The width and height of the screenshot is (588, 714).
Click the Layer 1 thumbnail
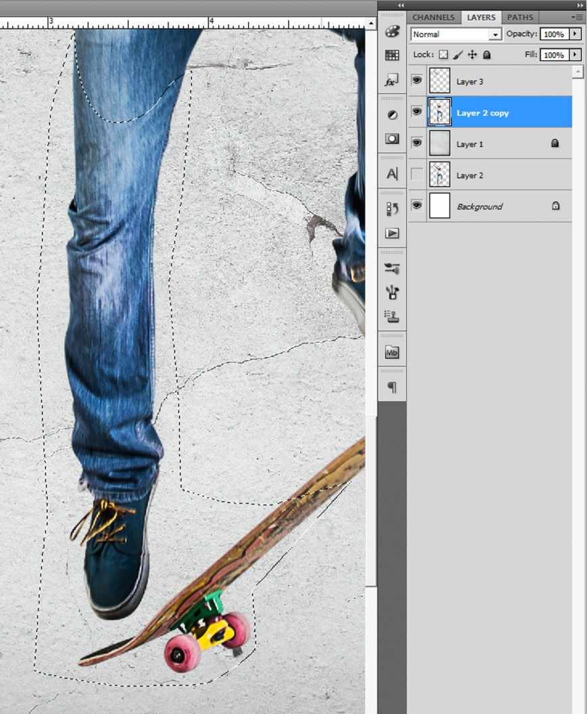tap(439, 143)
